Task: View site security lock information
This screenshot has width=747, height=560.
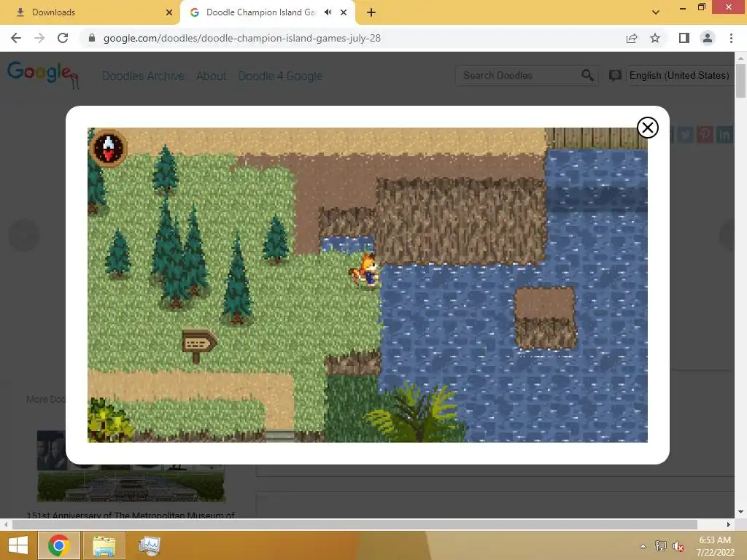Action: [92, 38]
